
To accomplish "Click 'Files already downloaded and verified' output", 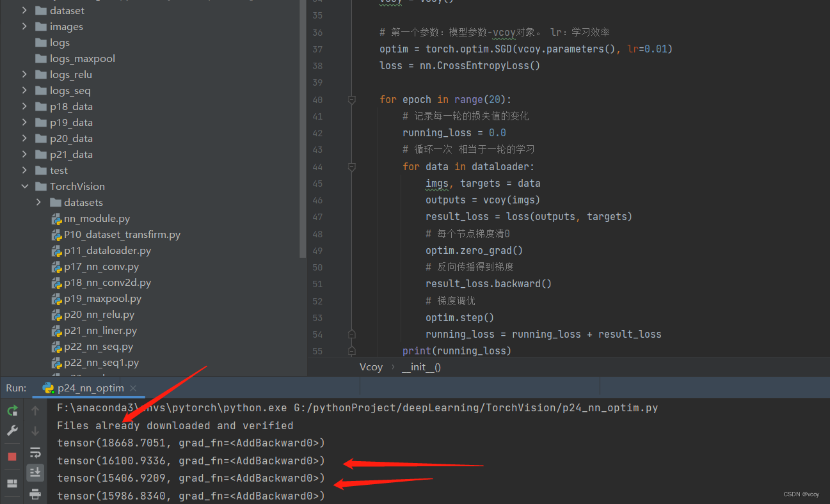I will [175, 425].
